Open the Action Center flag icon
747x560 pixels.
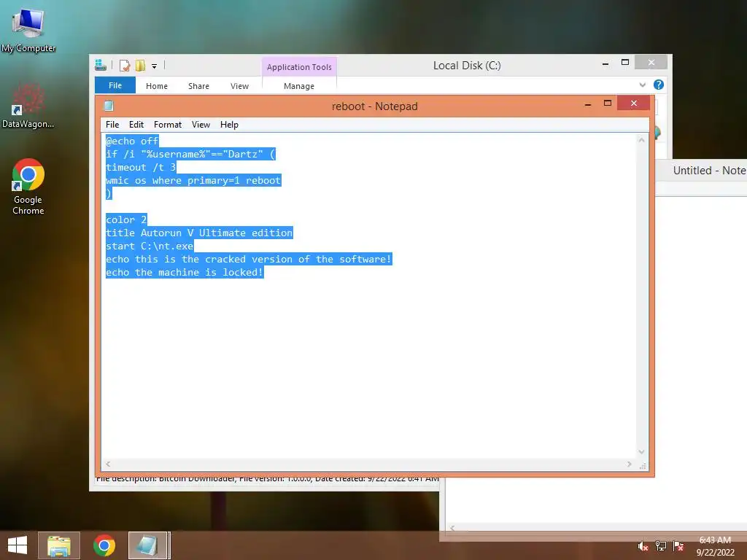678,546
